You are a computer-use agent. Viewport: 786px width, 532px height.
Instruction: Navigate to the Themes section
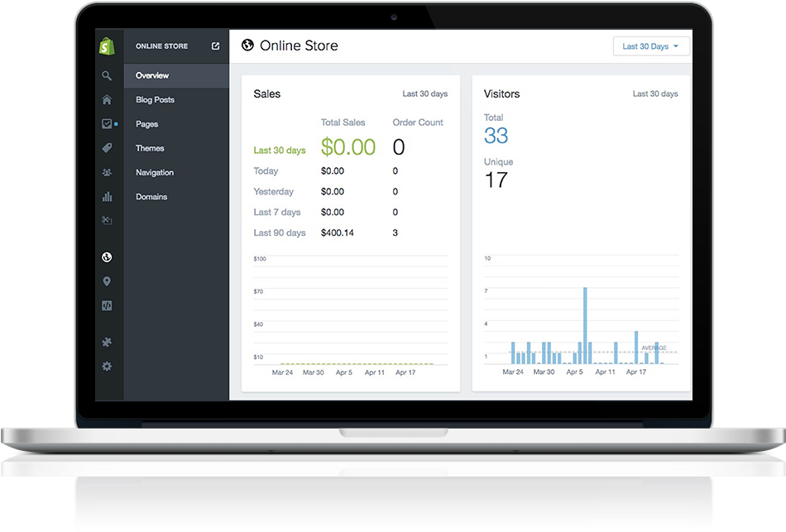[150, 148]
